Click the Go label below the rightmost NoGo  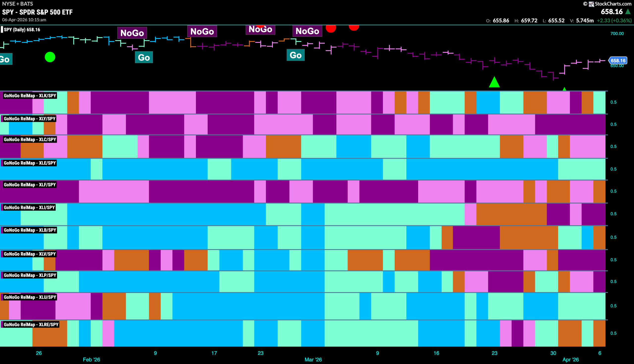point(295,55)
